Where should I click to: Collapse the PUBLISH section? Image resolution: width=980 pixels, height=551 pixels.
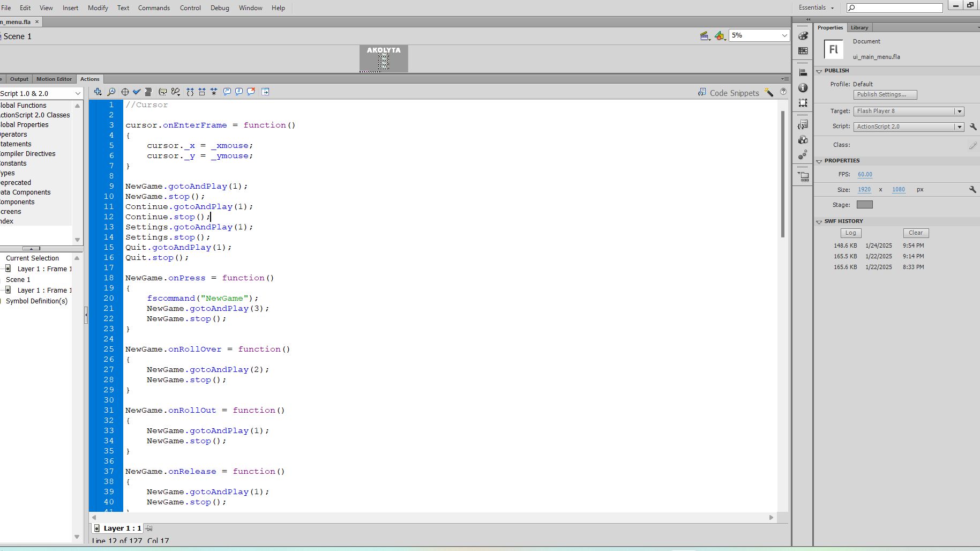[x=819, y=71]
